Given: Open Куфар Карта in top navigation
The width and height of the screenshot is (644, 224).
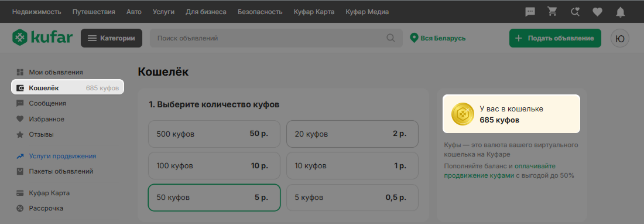Looking at the screenshot, I should (314, 12).
